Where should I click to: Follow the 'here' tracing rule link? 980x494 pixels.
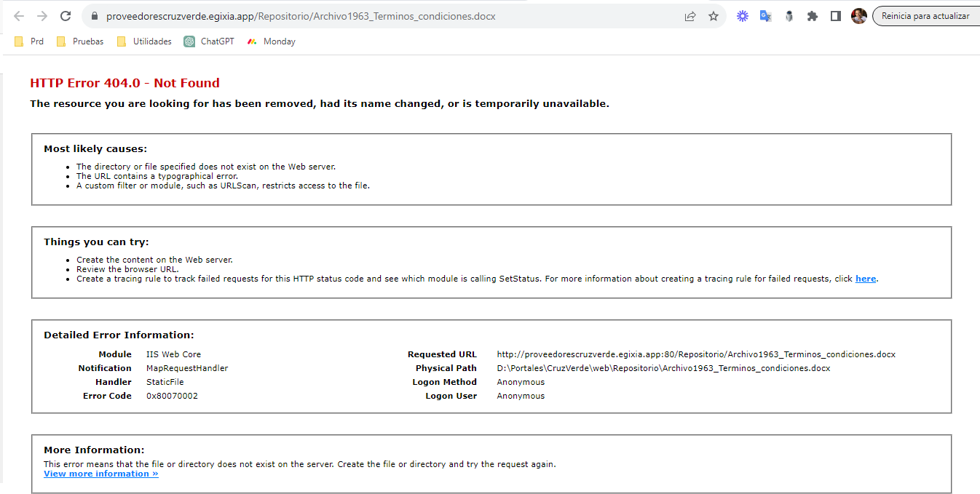866,279
